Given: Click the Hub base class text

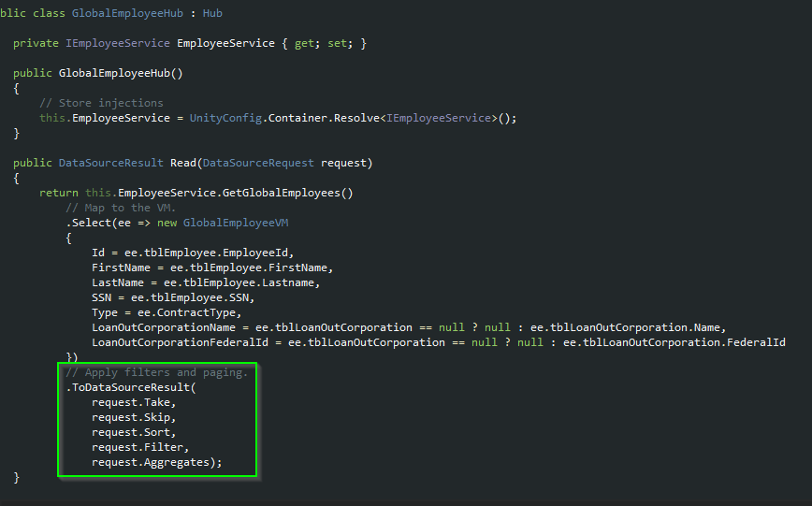Looking at the screenshot, I should coord(212,13).
